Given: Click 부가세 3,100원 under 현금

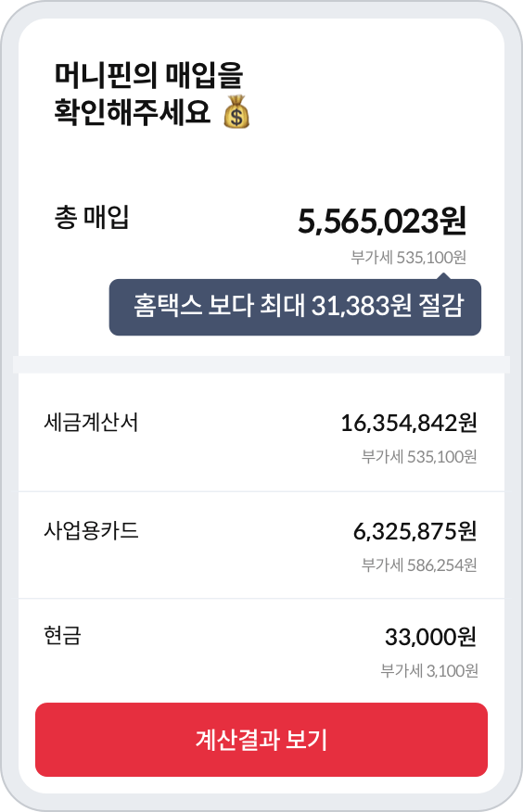Looking at the screenshot, I should point(429,670).
